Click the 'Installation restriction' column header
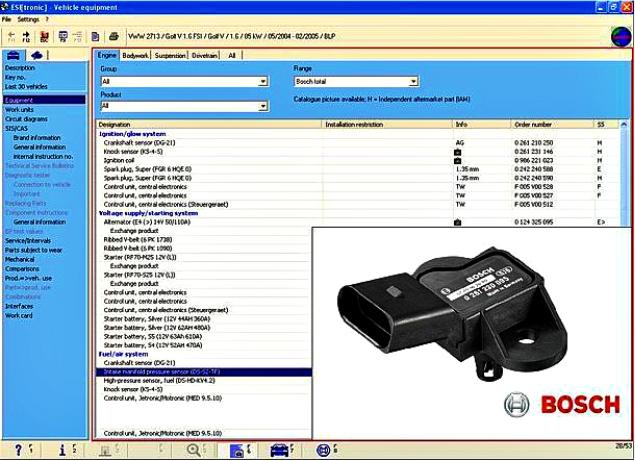 click(387, 124)
